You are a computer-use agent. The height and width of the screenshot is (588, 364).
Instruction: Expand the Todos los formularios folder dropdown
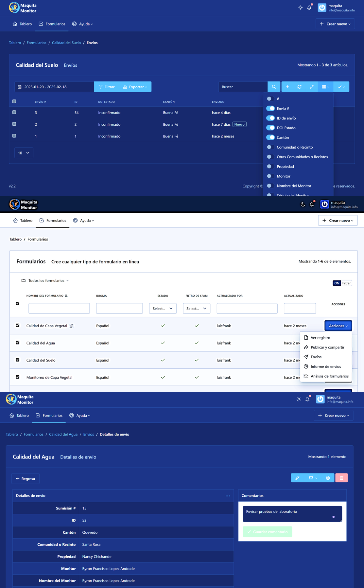pos(45,280)
